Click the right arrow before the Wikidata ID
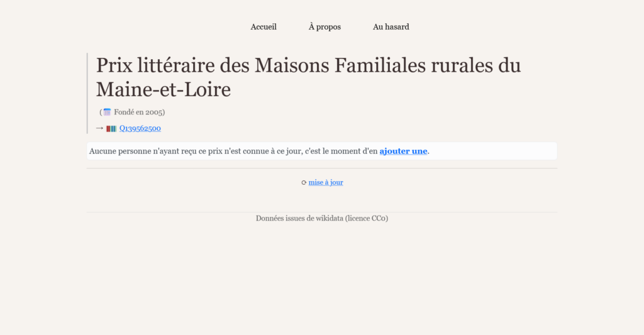The width and height of the screenshot is (644, 335). pos(99,128)
